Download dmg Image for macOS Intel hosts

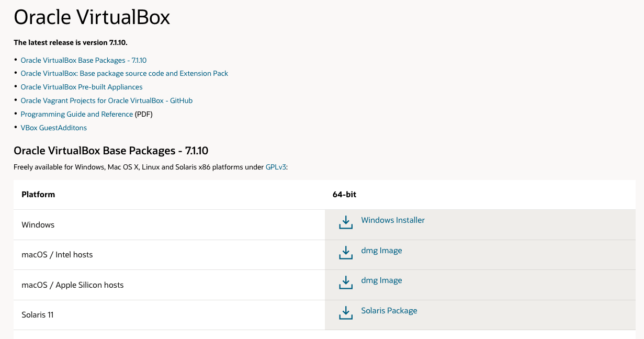pyautogui.click(x=381, y=251)
